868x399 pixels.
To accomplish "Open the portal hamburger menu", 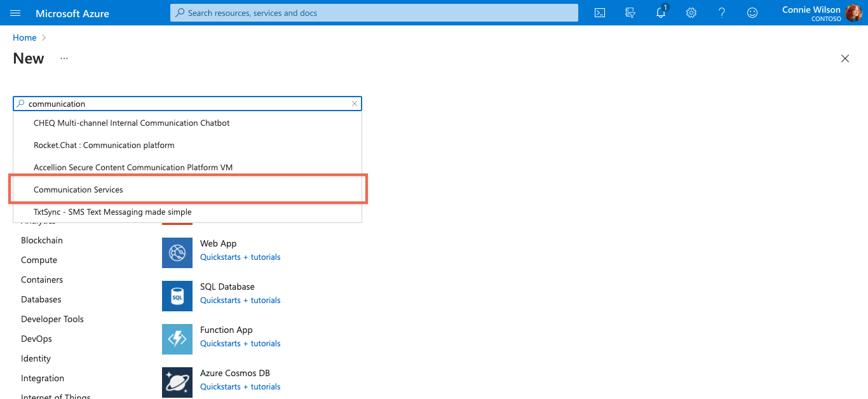I will [x=15, y=12].
